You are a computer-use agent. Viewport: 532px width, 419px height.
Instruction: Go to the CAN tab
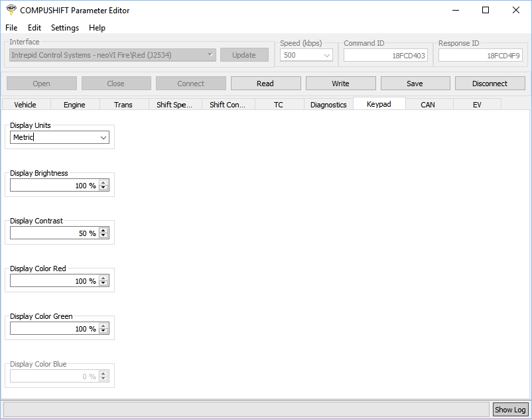428,105
